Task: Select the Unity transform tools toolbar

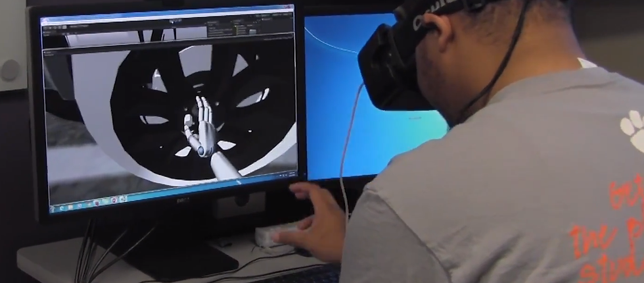Action: pyautogui.click(x=55, y=28)
